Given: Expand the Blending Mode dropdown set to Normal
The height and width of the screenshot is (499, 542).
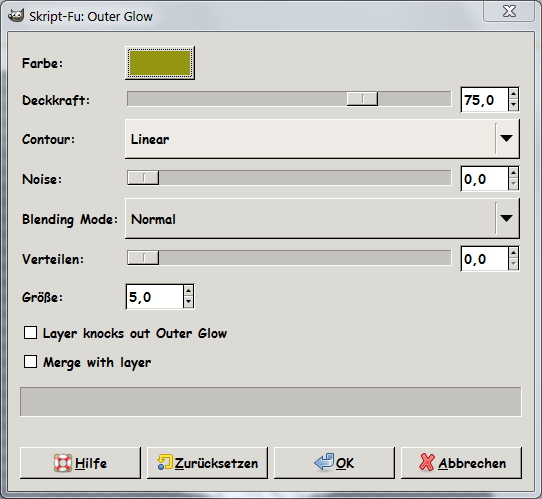Looking at the screenshot, I should coord(322,218).
